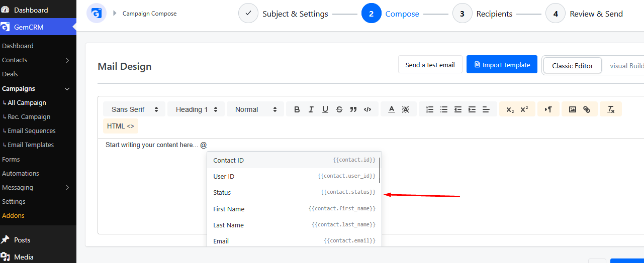Insert a code block
The height and width of the screenshot is (263, 644).
point(367,109)
